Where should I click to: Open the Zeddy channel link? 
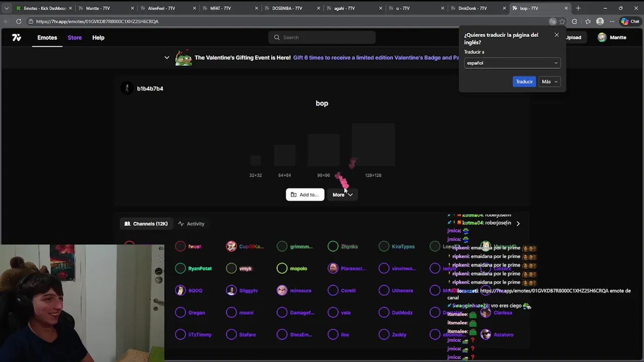tap(399, 335)
